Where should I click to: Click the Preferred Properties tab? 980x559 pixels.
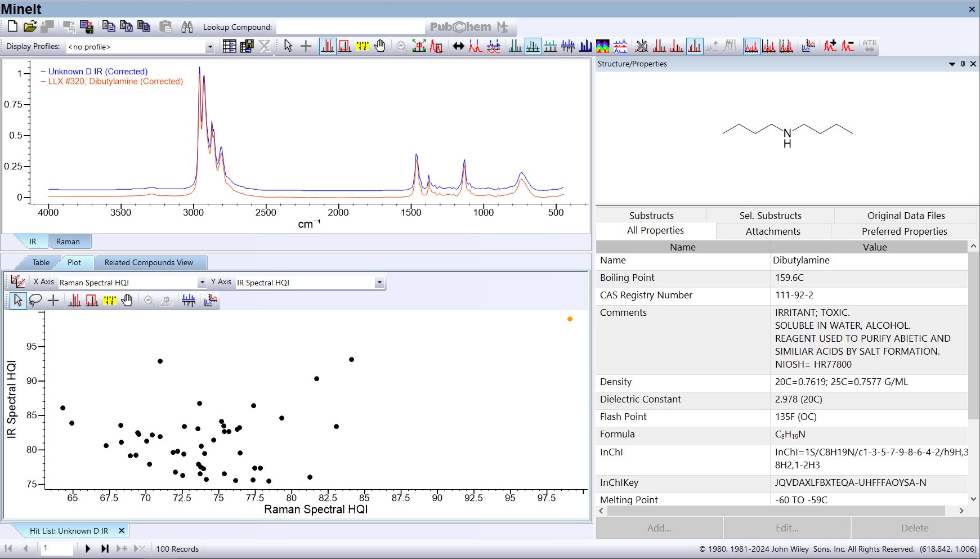[904, 231]
